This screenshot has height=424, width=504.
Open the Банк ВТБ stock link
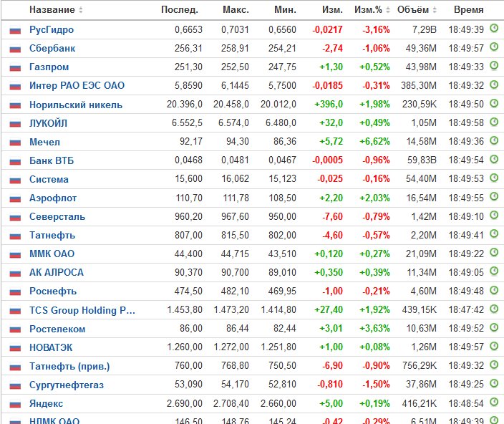pos(52,160)
